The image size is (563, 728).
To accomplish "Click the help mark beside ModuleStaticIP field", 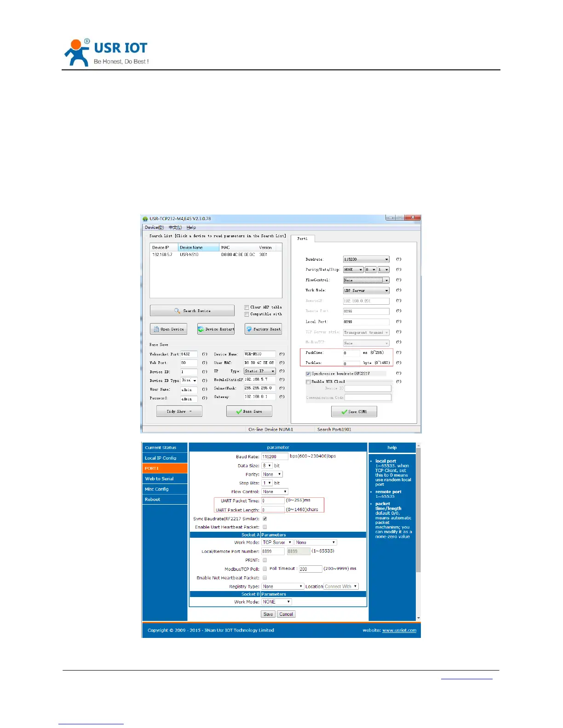I will coord(282,380).
